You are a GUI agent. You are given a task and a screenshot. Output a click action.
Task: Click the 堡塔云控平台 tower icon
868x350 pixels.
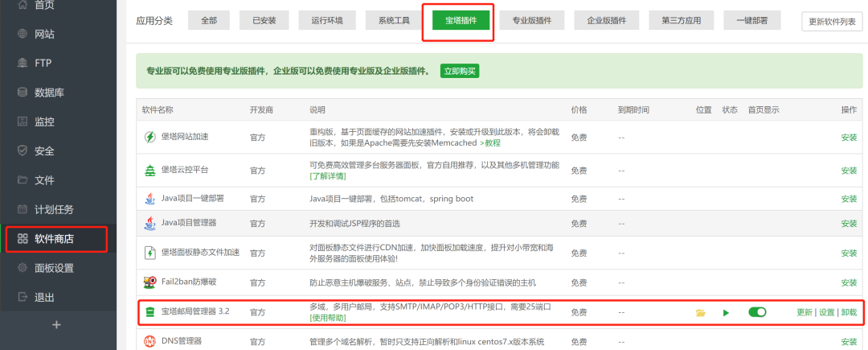(x=149, y=170)
